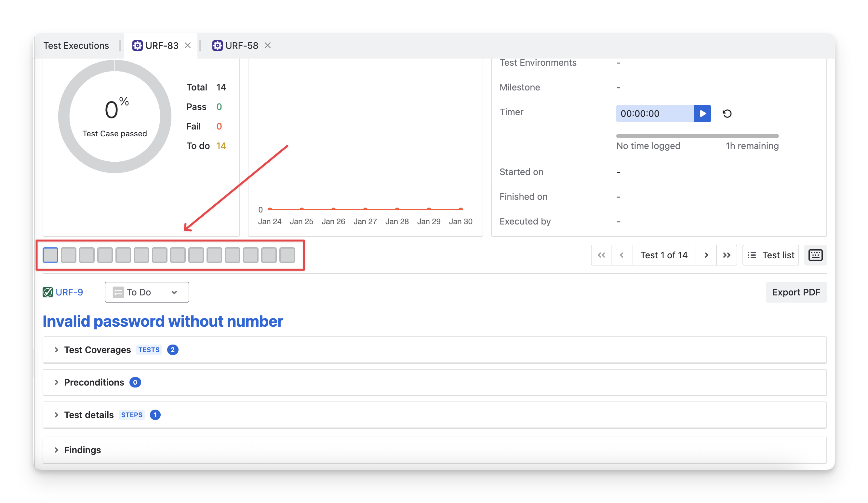Jump to the first test with double-left arrows
The width and height of the screenshot is (868, 503).
click(x=601, y=255)
